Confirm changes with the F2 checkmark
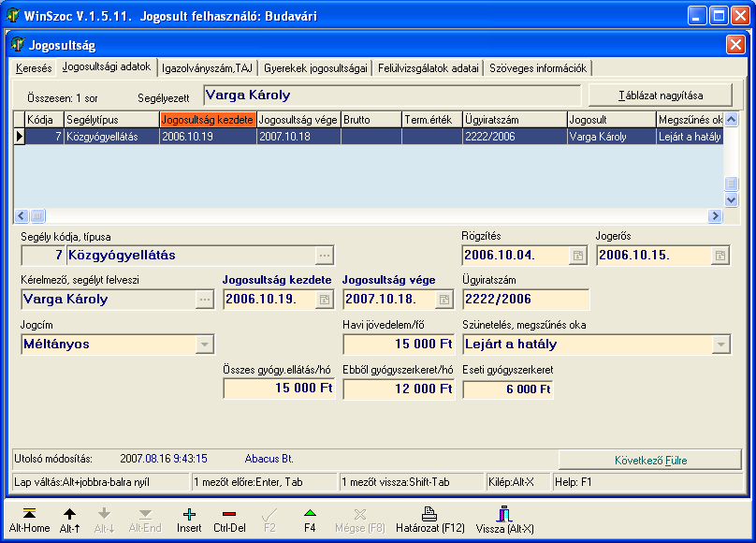Screen dimensions: 756x543 [x=269, y=515]
